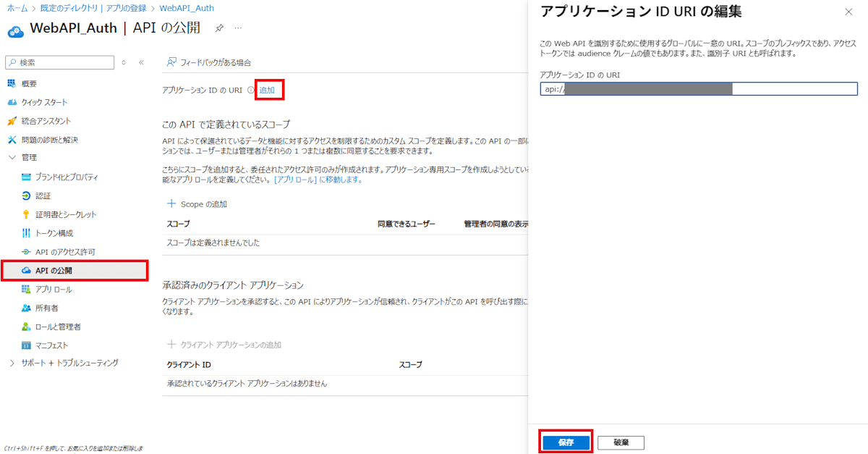Click the 認証 icon in the sidebar
This screenshot has width=868, height=454.
[27, 196]
